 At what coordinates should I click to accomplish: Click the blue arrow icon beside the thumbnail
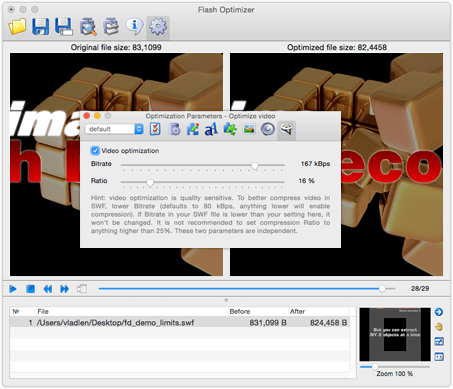(439, 312)
